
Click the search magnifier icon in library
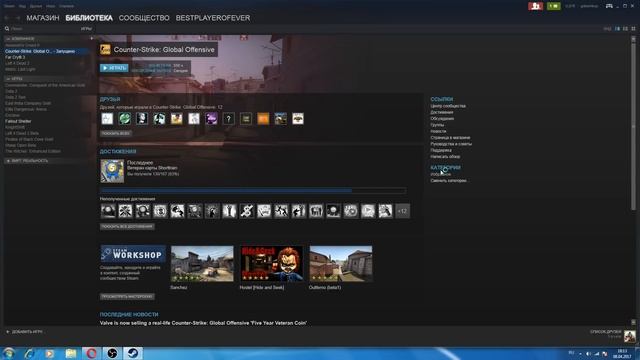pyautogui.click(x=7, y=29)
